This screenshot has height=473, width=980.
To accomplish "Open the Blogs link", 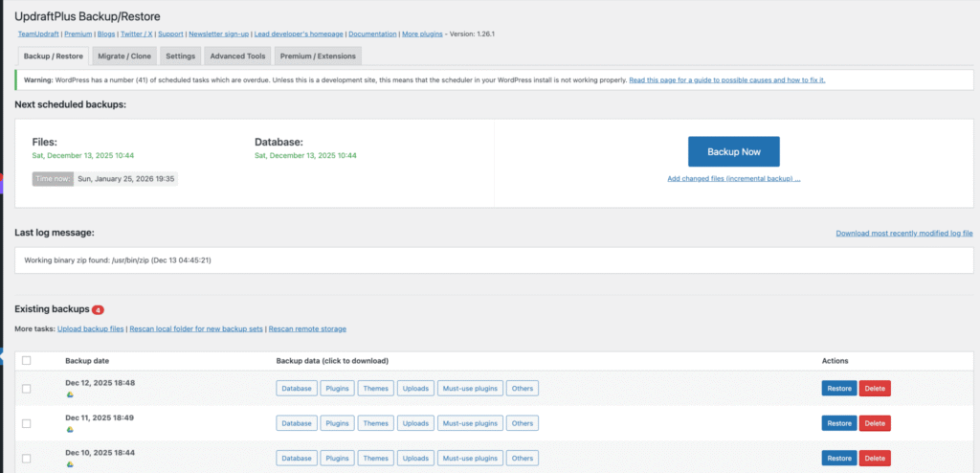I will (x=106, y=34).
